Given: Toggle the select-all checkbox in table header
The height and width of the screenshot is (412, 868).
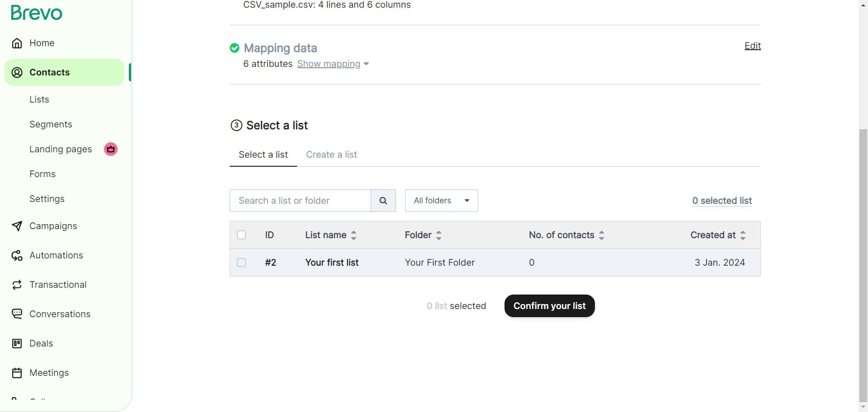Looking at the screenshot, I should [242, 235].
